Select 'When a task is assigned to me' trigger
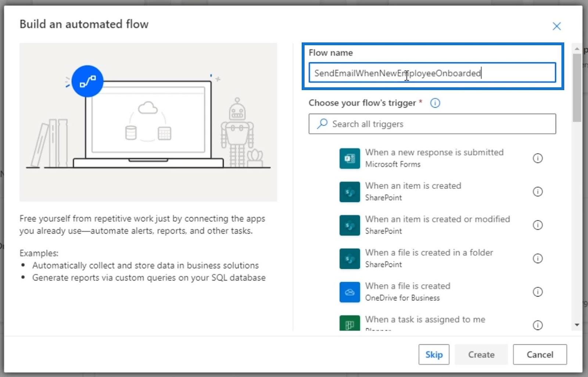This screenshot has width=588, height=377. point(425,319)
